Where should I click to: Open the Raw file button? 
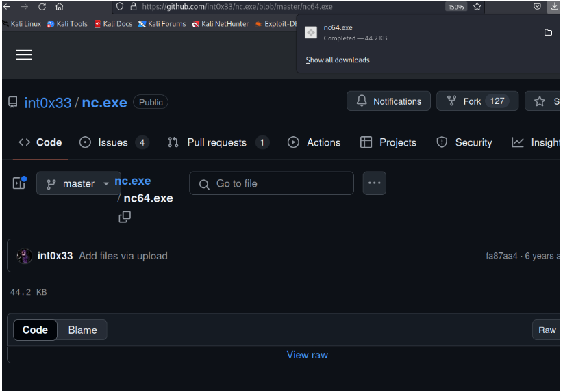pos(547,330)
